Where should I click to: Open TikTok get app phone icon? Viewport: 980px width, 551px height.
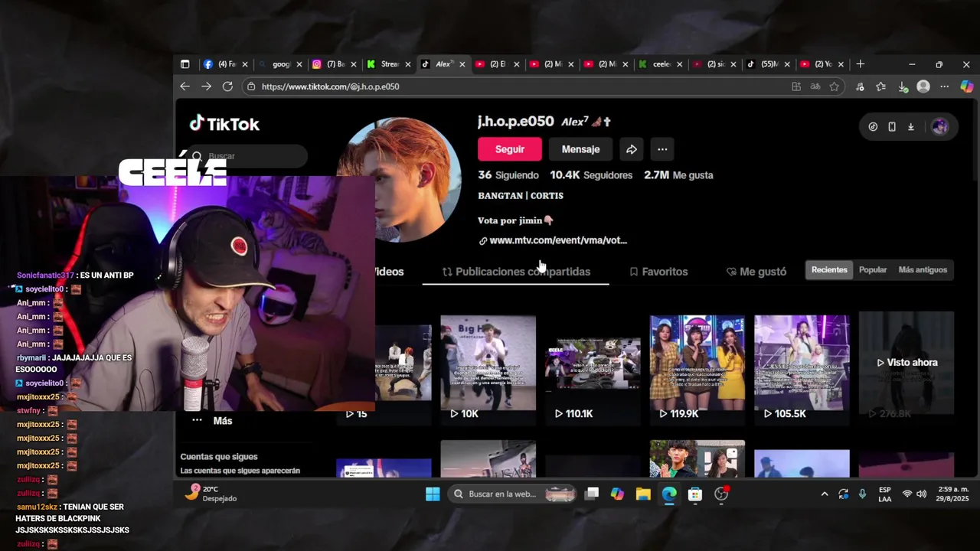pyautogui.click(x=892, y=127)
